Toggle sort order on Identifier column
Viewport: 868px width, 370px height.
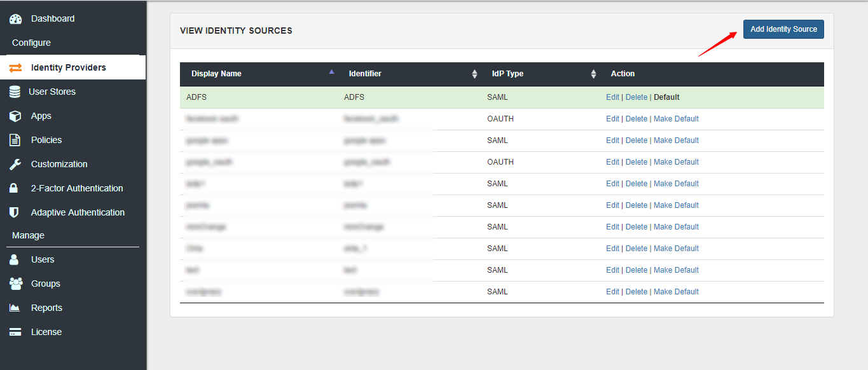tap(474, 73)
